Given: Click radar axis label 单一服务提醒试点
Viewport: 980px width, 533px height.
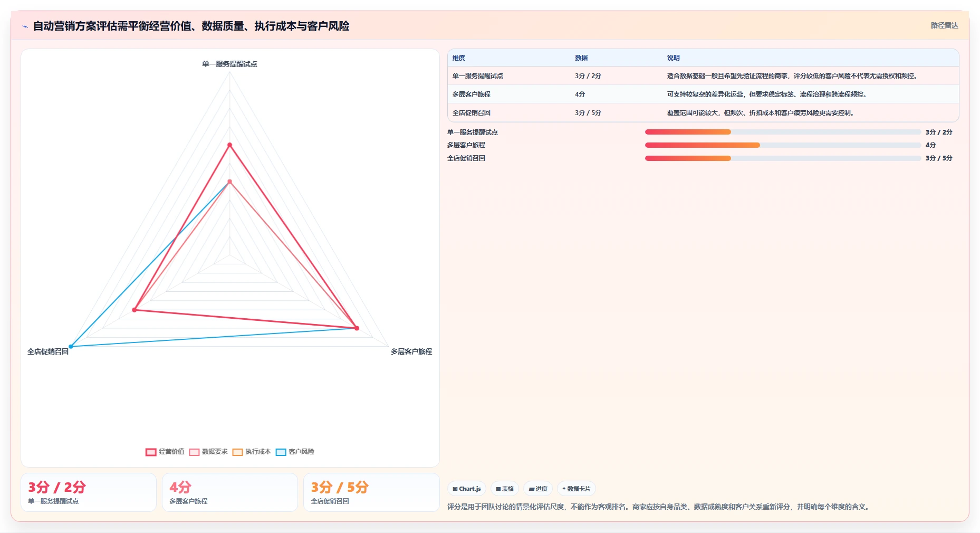Looking at the screenshot, I should (x=229, y=64).
